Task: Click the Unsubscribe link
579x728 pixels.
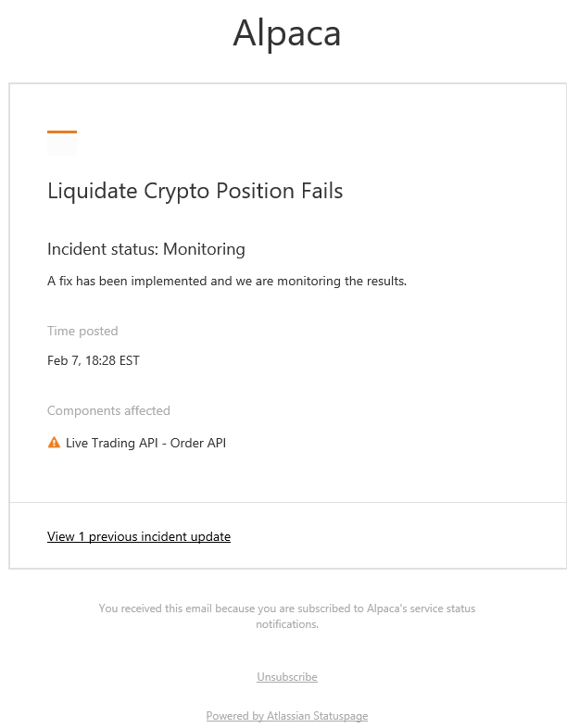Action: pos(287,677)
